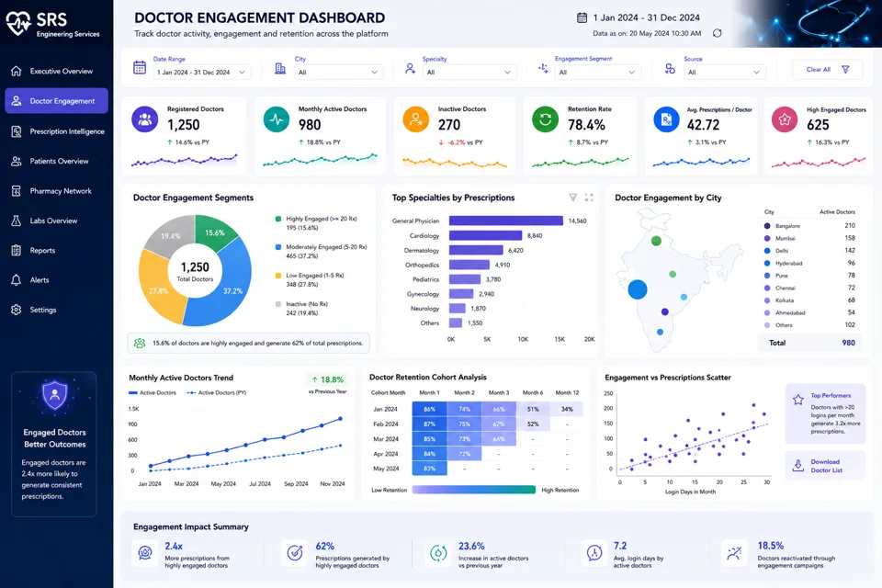
Task: Click the 18.5% reactivated doctors icon
Action: pos(734,552)
